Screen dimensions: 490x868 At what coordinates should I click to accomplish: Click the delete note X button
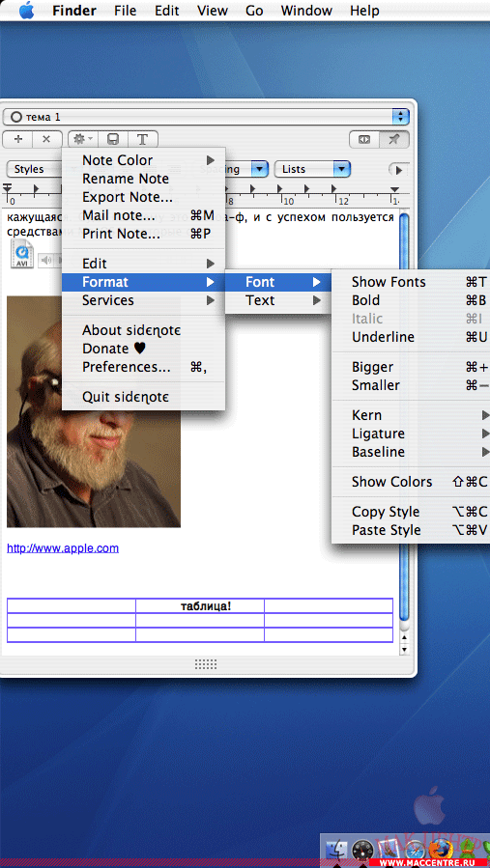47,139
